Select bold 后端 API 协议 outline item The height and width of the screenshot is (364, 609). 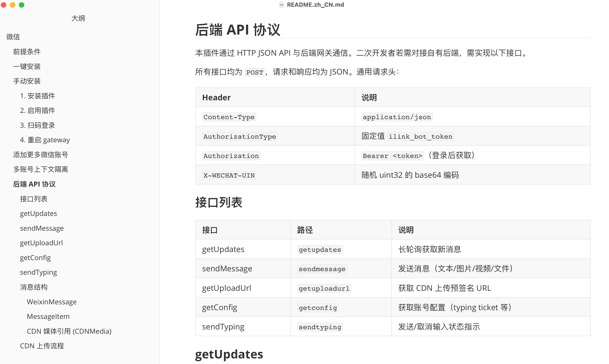34,184
